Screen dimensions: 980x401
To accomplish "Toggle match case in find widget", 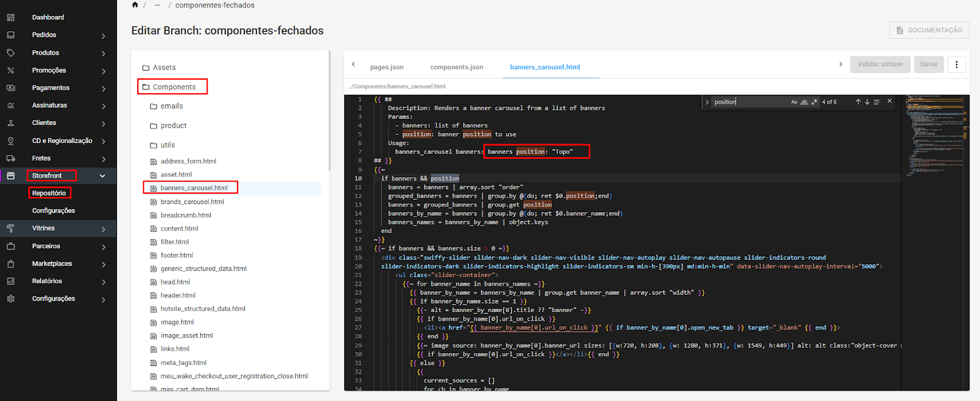I will (794, 102).
